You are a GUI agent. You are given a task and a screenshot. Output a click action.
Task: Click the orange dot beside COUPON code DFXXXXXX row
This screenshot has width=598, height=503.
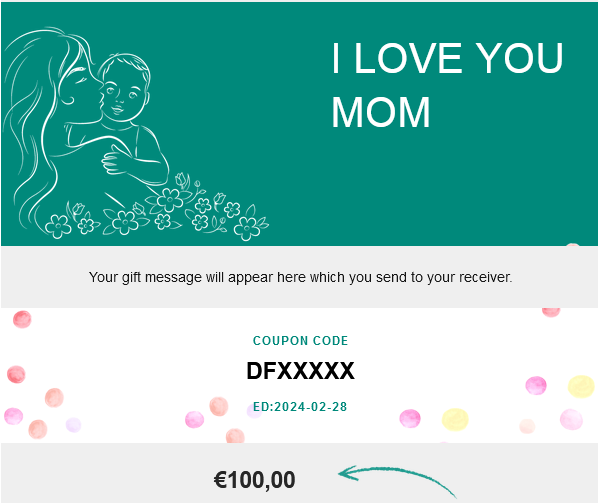[219, 406]
